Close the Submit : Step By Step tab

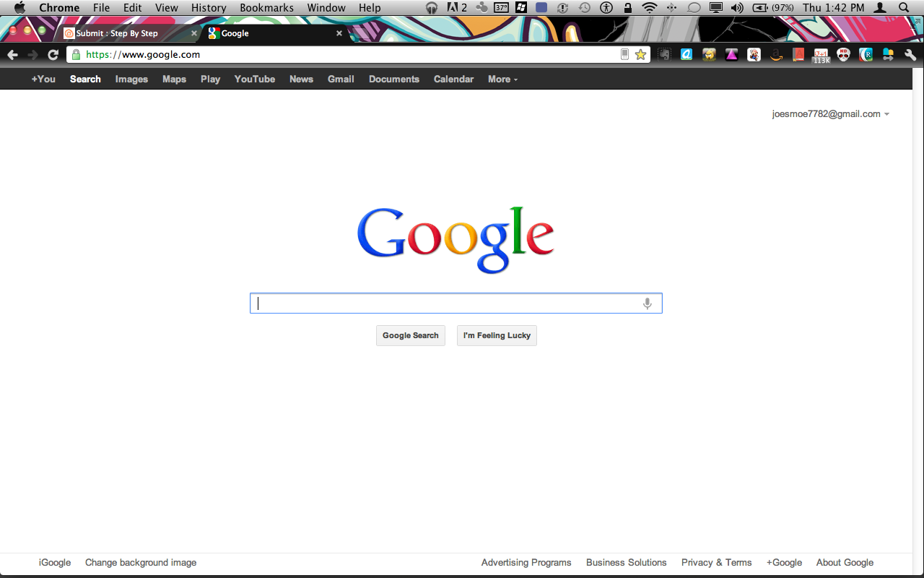pos(193,33)
